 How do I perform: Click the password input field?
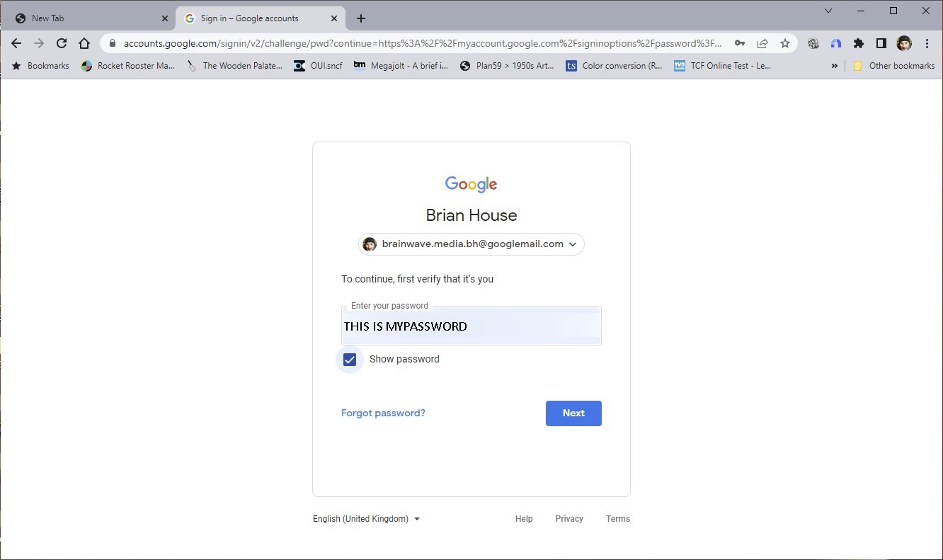pyautogui.click(x=471, y=326)
